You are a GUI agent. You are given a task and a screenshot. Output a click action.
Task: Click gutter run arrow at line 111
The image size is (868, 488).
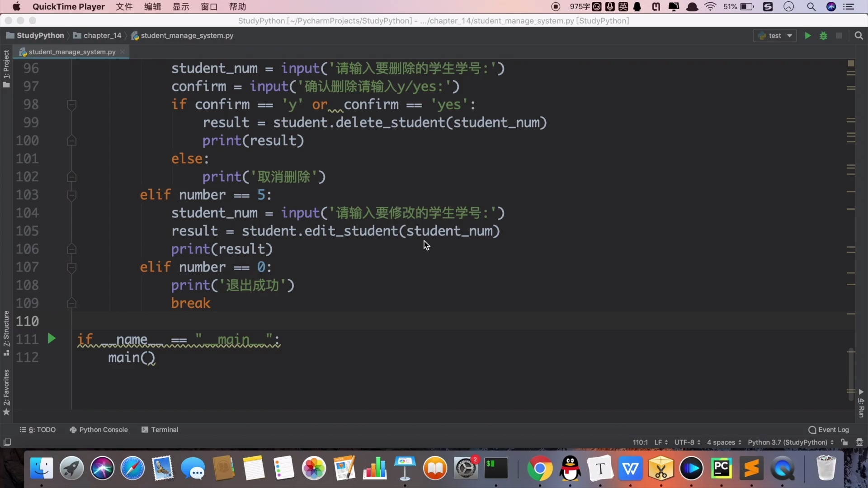coord(52,339)
